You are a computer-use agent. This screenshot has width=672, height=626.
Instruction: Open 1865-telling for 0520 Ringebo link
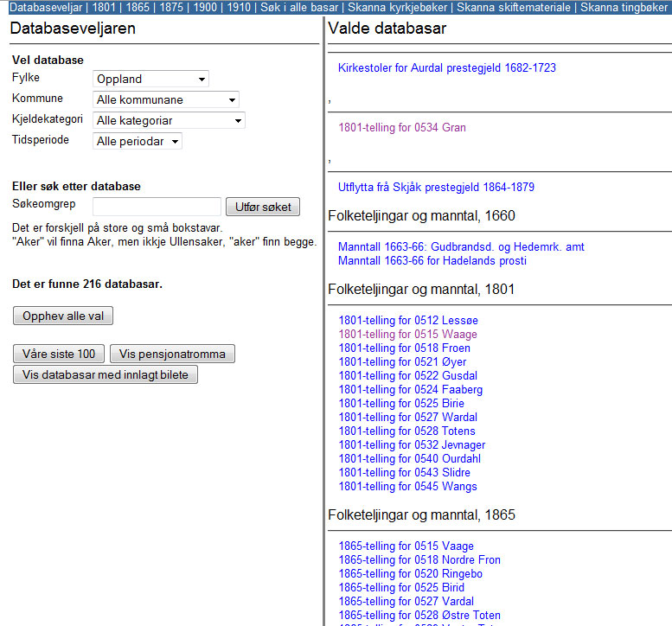[x=410, y=573]
